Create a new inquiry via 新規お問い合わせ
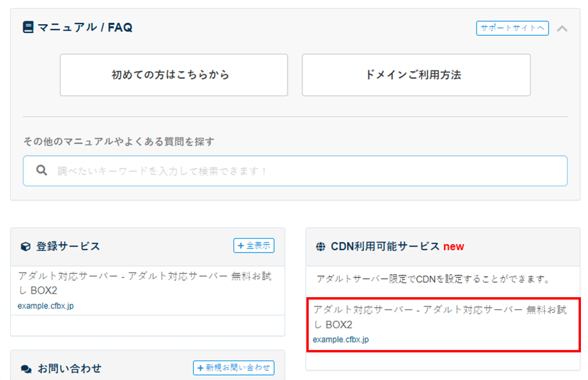588x380 pixels. 233,368
